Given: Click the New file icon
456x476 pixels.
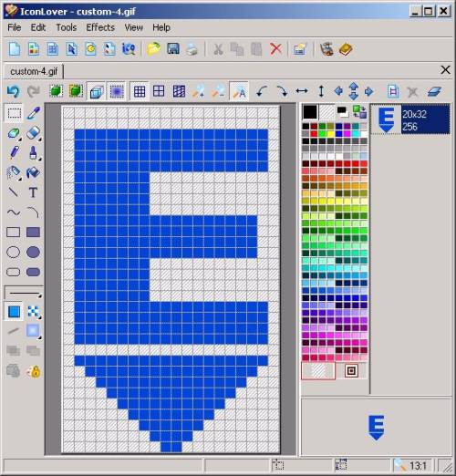Looking at the screenshot, I should [x=15, y=49].
